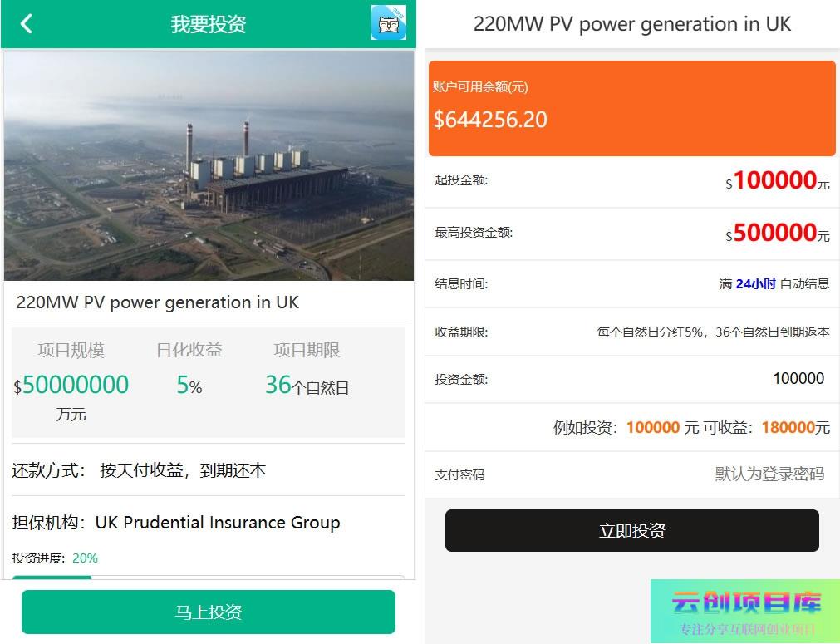This screenshot has height=644, width=840.
Task: Tap the power plant project photo
Action: coord(209,165)
